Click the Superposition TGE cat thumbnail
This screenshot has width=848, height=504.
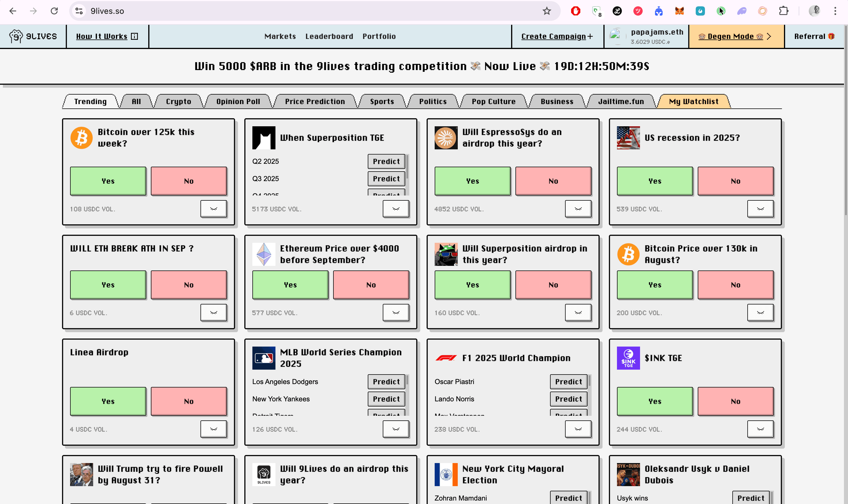click(264, 138)
